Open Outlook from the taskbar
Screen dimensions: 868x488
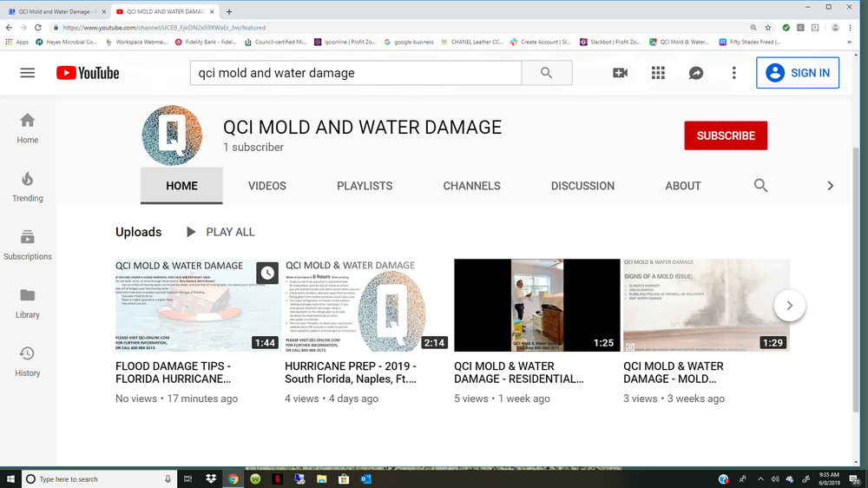pyautogui.click(x=366, y=479)
